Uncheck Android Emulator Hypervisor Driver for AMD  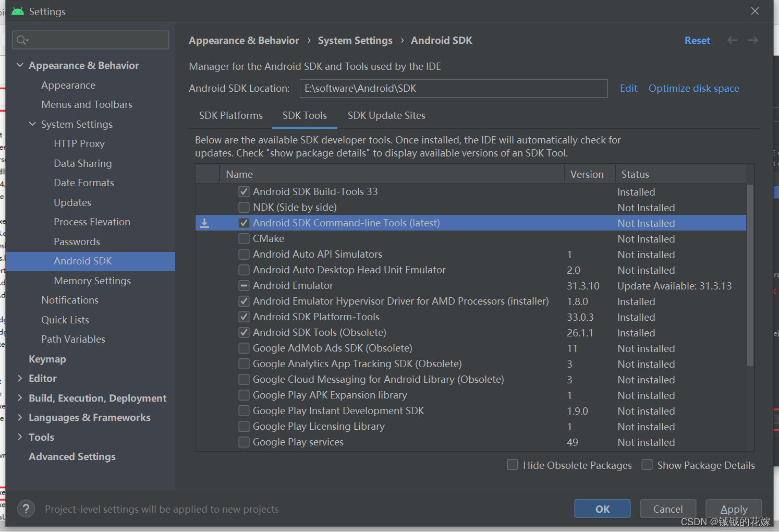[x=244, y=301]
